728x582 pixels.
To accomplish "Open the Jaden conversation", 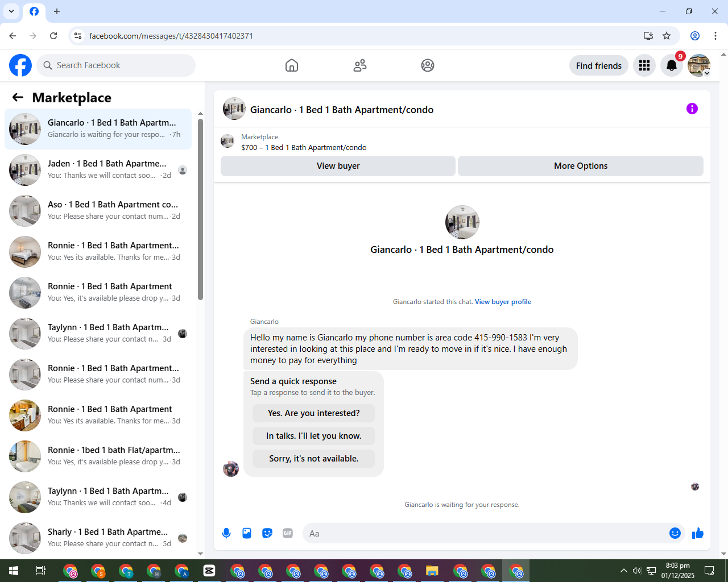I will click(98, 170).
